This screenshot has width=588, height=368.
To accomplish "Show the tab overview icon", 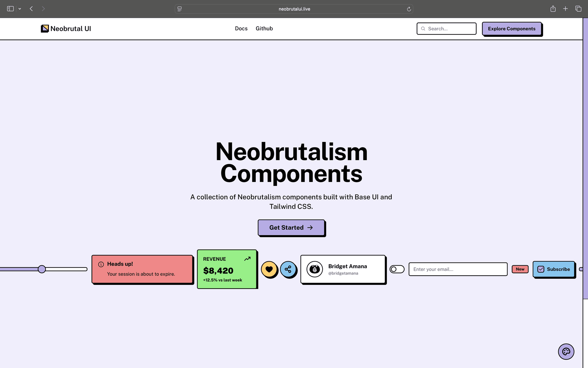I will [x=578, y=9].
